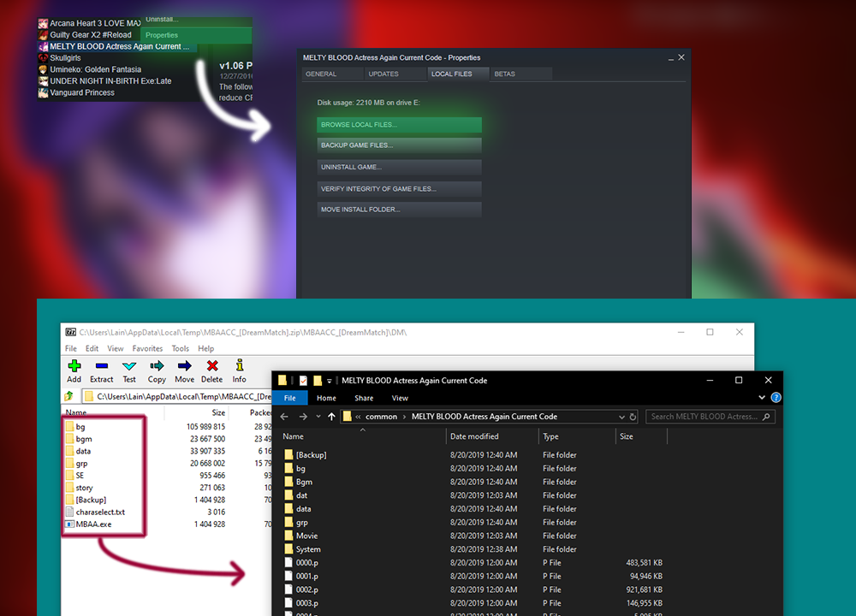856x616 pixels.
Task: Click the Delete icon in 7-Zip toolbar
Action: click(212, 365)
